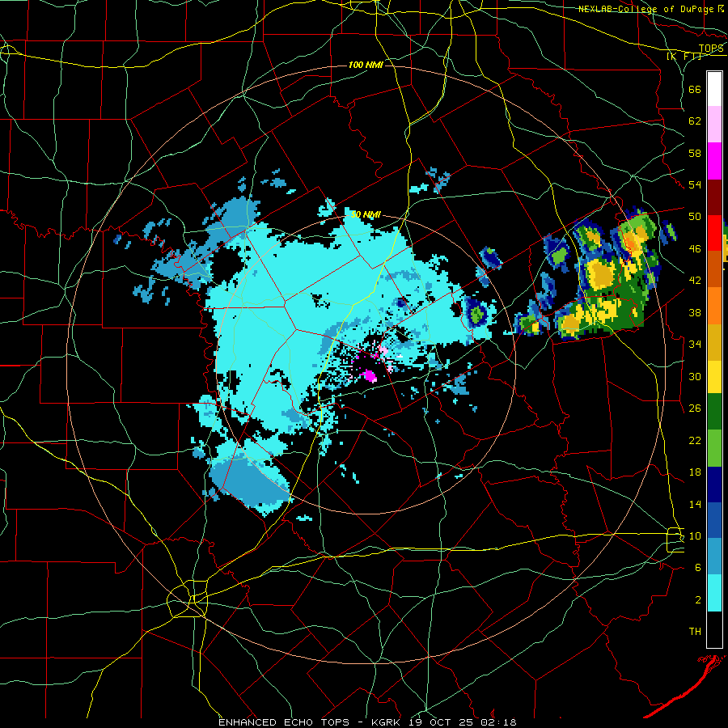Click the steel light-blue legend swatch
This screenshot has height=728, width=728.
714,557
